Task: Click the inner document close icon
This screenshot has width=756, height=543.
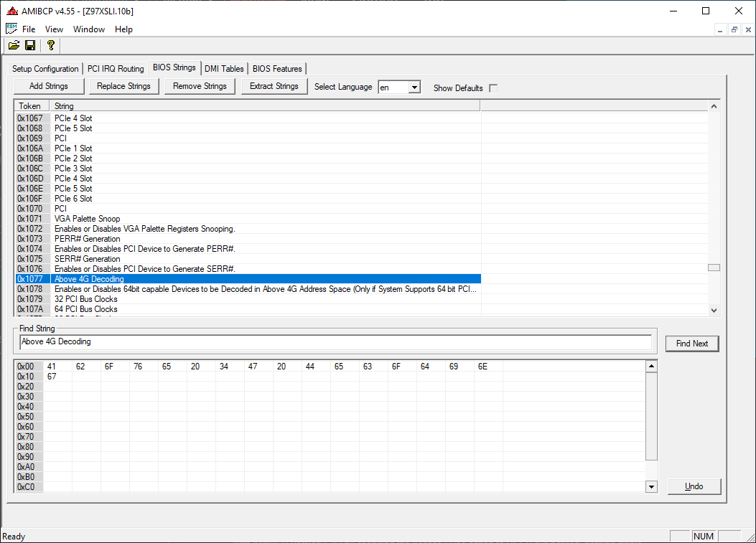Action: [x=747, y=29]
